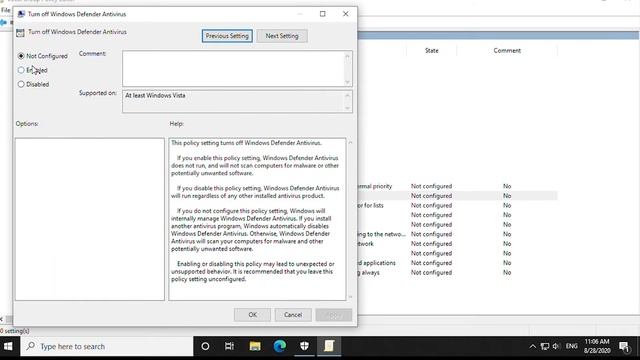Click the Cancel button in the dialog

pos(293,315)
